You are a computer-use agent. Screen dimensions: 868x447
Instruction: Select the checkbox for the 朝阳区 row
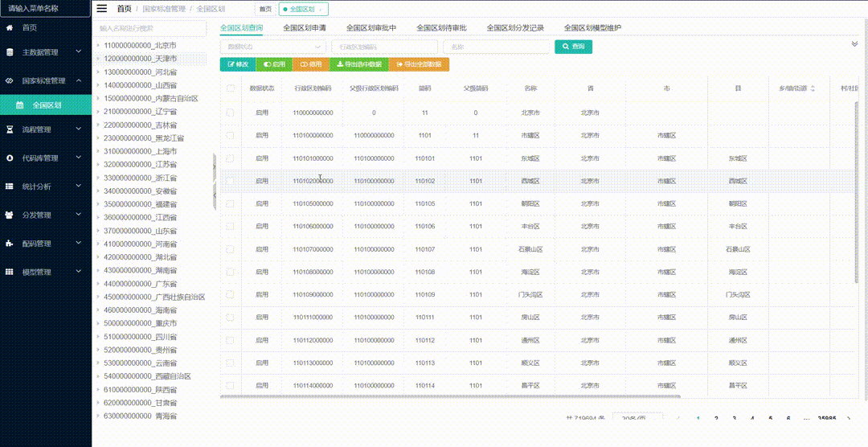tap(231, 203)
